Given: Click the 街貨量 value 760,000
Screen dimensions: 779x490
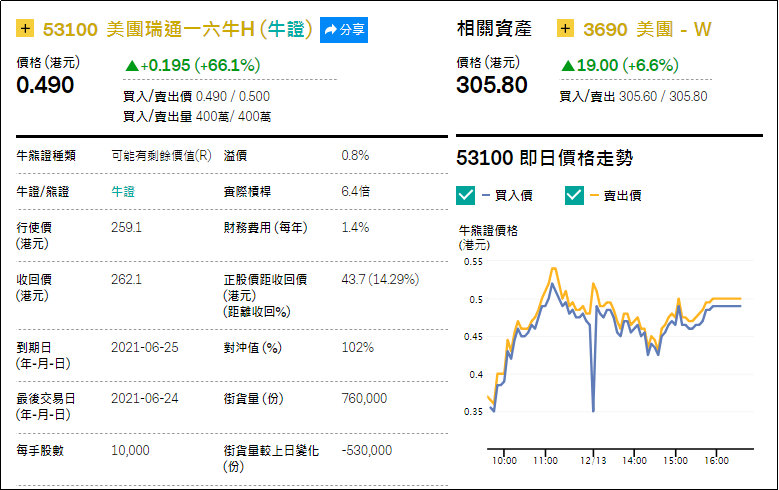Looking at the screenshot, I should click(x=364, y=399).
